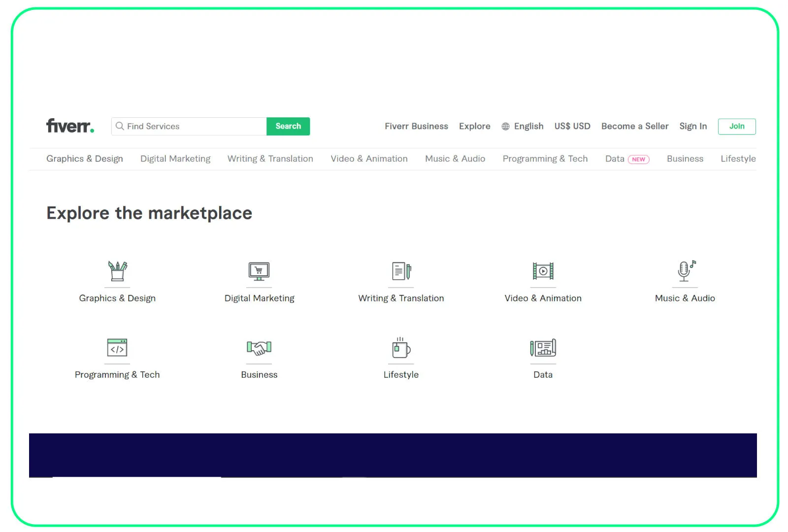Image resolution: width=788 pixels, height=532 pixels.
Task: Click the Join button
Action: [737, 126]
